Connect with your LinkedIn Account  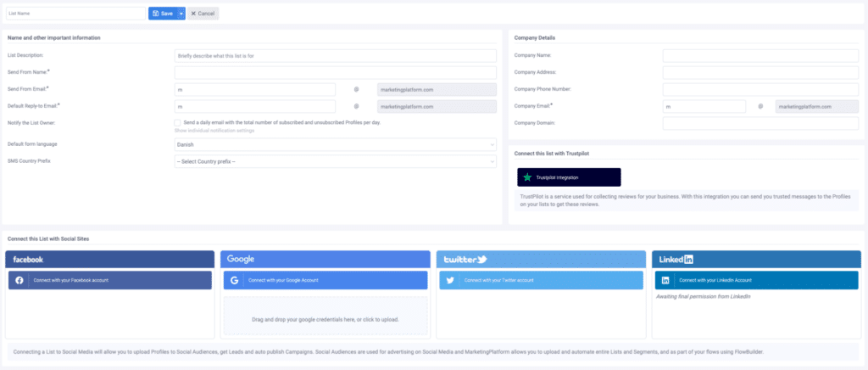pos(757,280)
